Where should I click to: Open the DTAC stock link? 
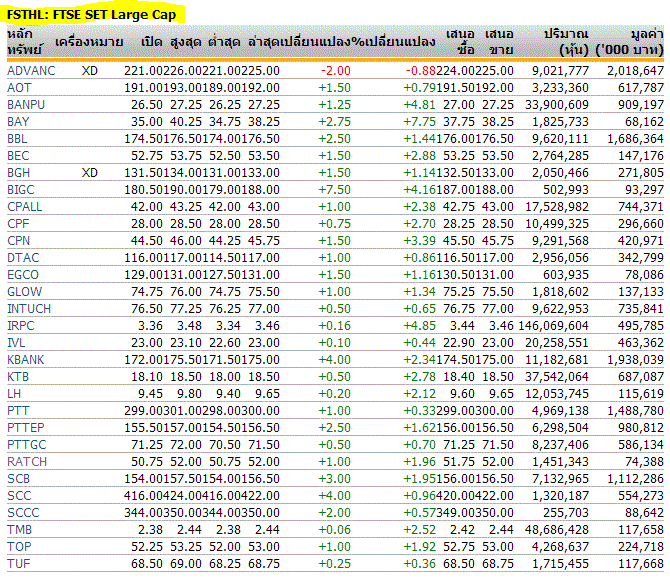tap(23, 258)
